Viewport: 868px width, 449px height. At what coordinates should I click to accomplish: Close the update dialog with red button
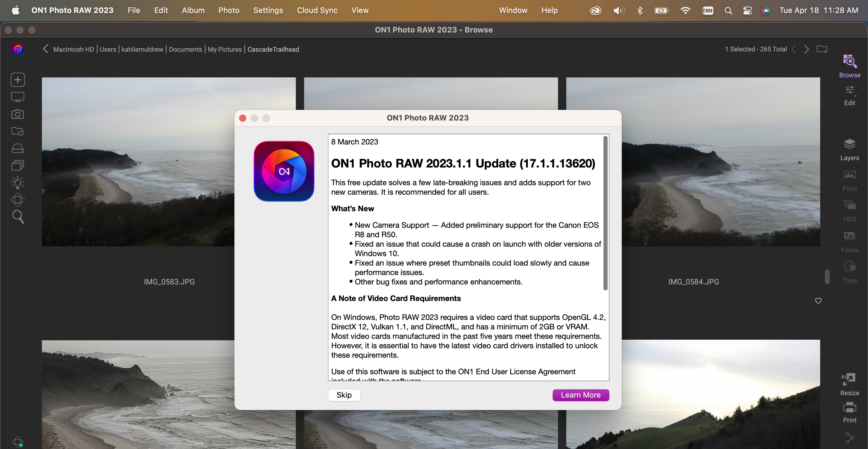243,118
